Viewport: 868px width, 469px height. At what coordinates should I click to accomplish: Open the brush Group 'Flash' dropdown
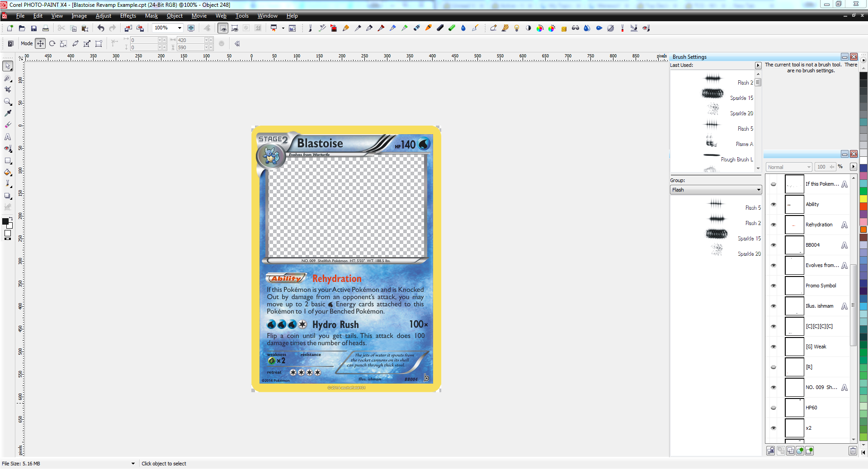pos(716,190)
